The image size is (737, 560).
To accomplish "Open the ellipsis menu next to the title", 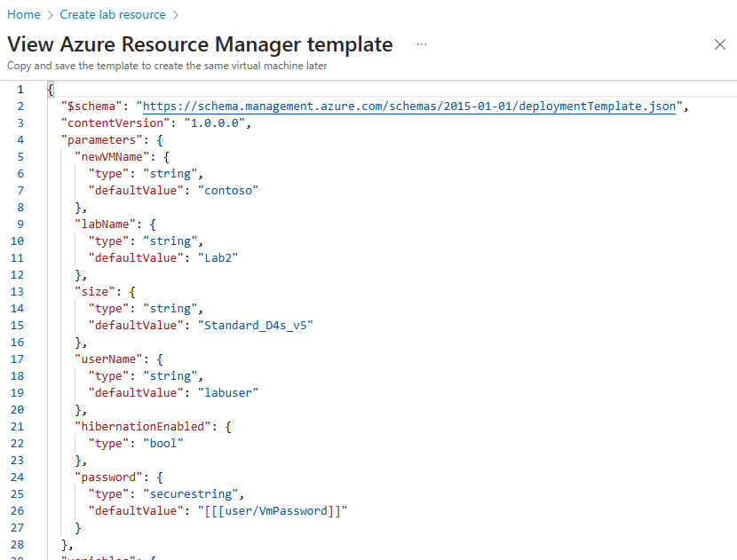I will click(x=421, y=43).
